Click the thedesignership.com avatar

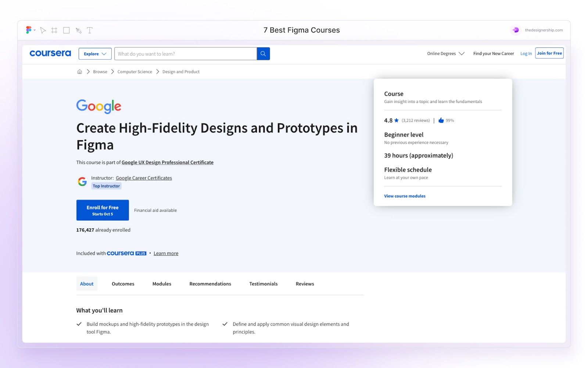coord(516,30)
